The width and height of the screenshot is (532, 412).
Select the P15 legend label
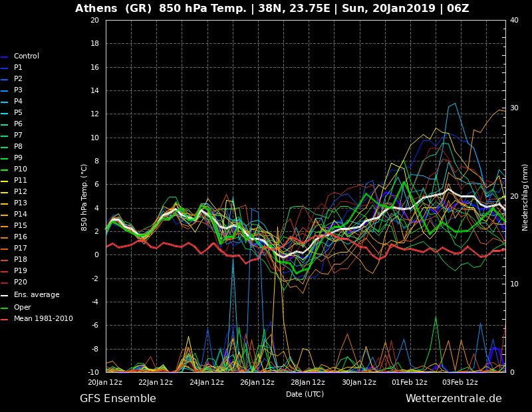[21, 225]
